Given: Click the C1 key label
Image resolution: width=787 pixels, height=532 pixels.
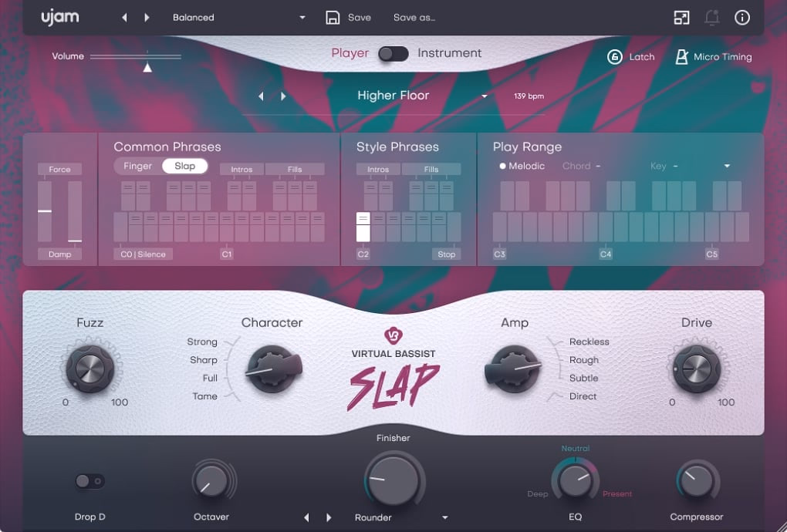Looking at the screenshot, I should 227,254.
